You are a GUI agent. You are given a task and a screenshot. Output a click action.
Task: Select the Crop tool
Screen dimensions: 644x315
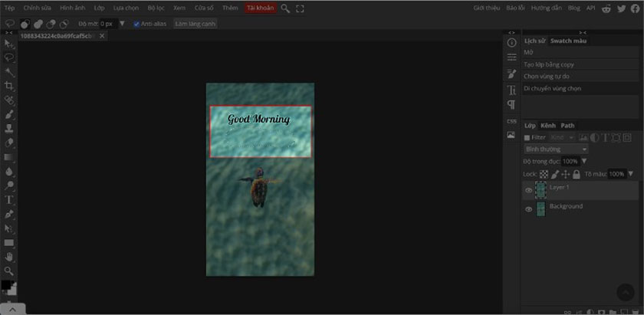8,86
